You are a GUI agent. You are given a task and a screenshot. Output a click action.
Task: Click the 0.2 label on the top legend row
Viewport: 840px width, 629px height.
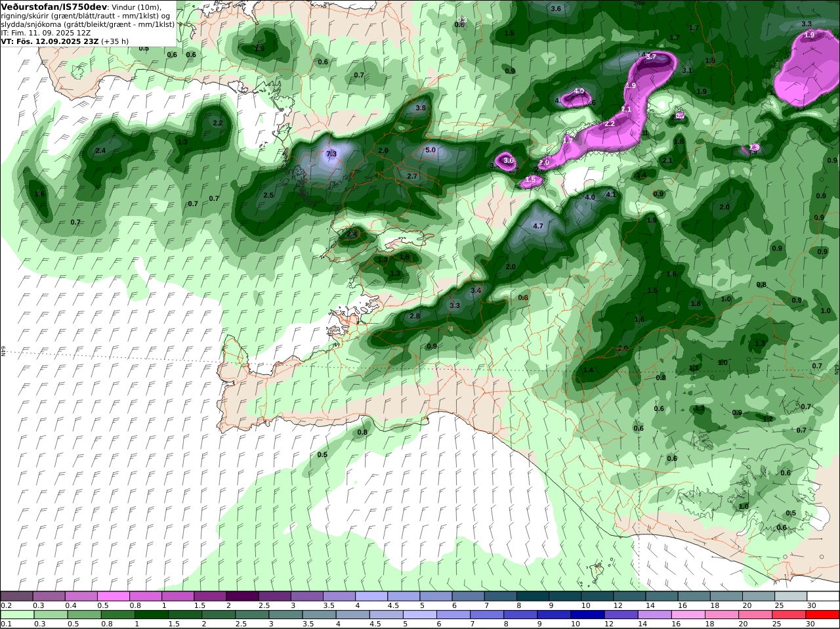tap(7, 605)
